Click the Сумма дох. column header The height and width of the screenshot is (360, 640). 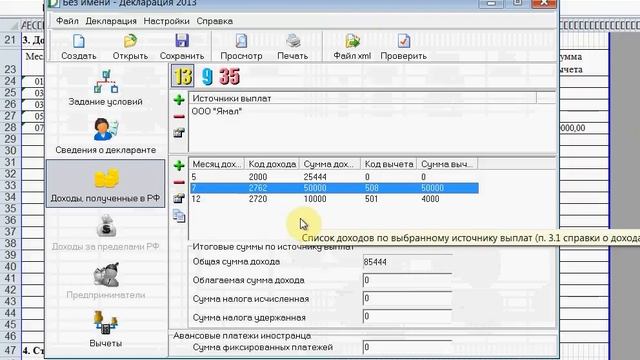pyautogui.click(x=330, y=164)
